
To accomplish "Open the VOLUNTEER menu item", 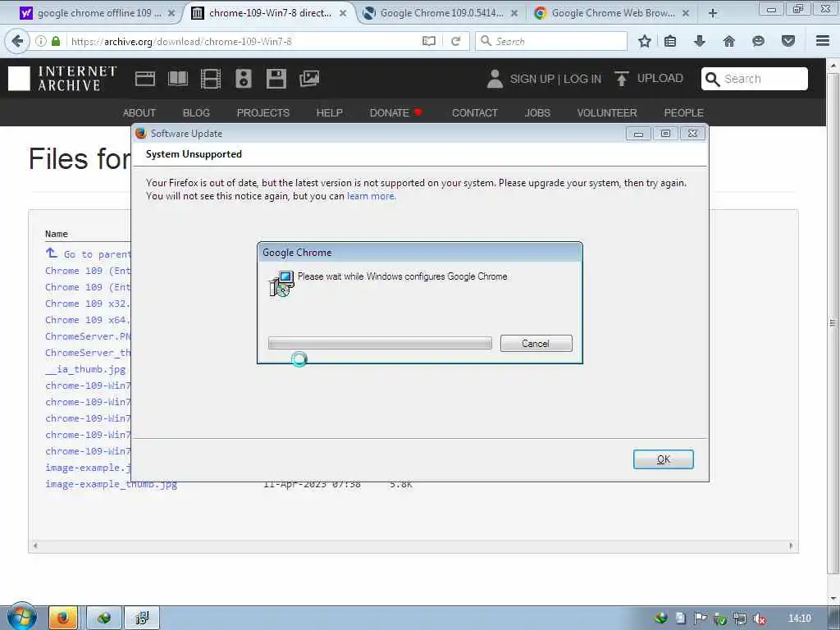I will (607, 113).
